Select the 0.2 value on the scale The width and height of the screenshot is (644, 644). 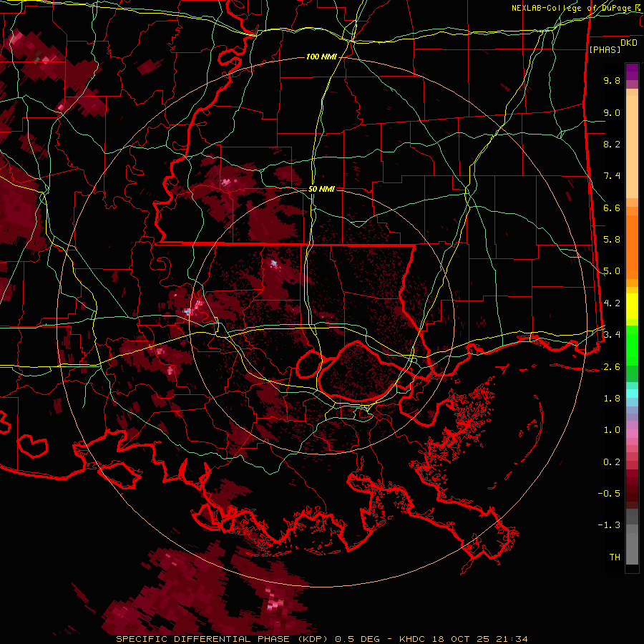pyautogui.click(x=612, y=462)
